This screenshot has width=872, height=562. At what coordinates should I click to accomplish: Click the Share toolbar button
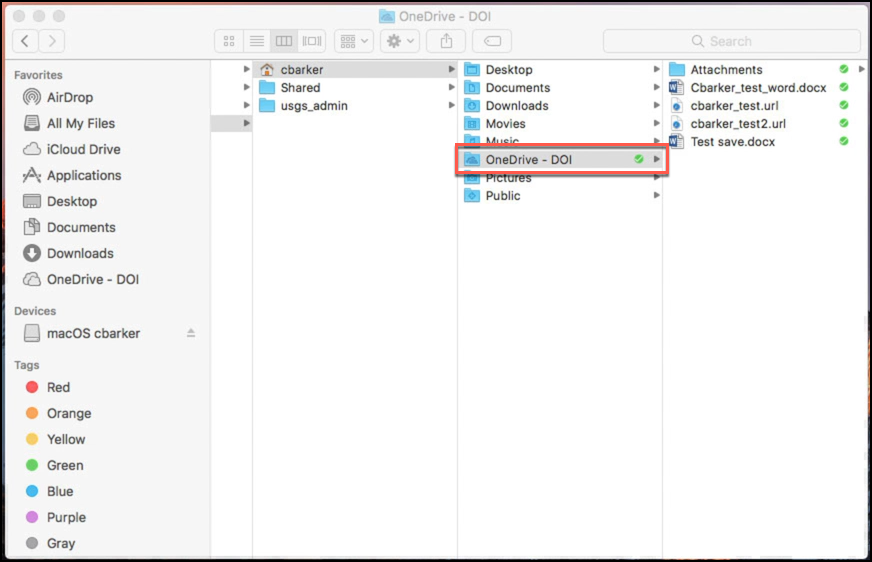click(446, 41)
